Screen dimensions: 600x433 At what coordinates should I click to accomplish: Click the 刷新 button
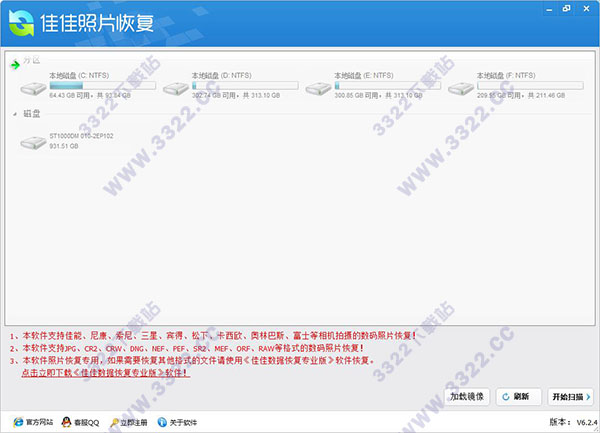click(518, 397)
